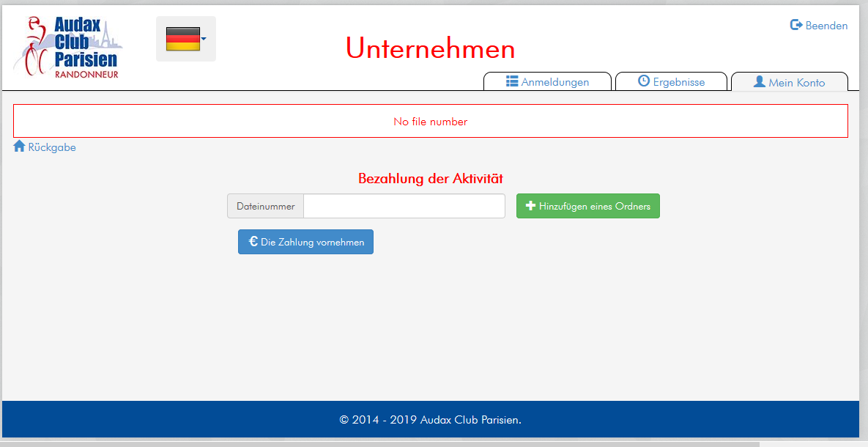868x447 pixels.
Task: Click the 'No file number' error banner
Action: [x=430, y=122]
